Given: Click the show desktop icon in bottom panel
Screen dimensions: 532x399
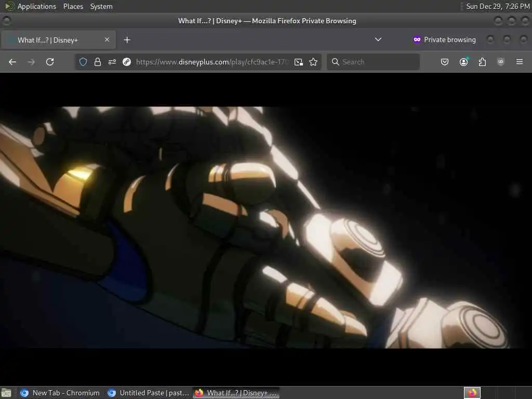Looking at the screenshot, I should click(6, 393).
